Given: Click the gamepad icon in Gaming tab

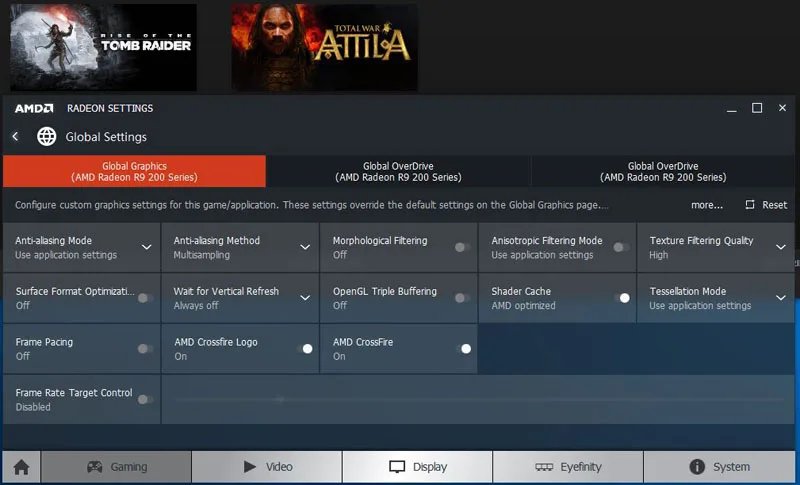Looking at the screenshot, I should 95,467.
